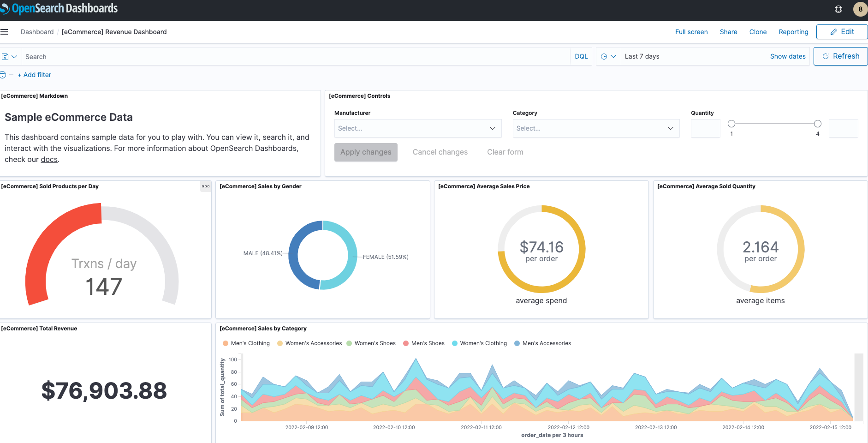Open the Sold Products panel options icon
Screen dimensions: 868x443
click(x=206, y=187)
